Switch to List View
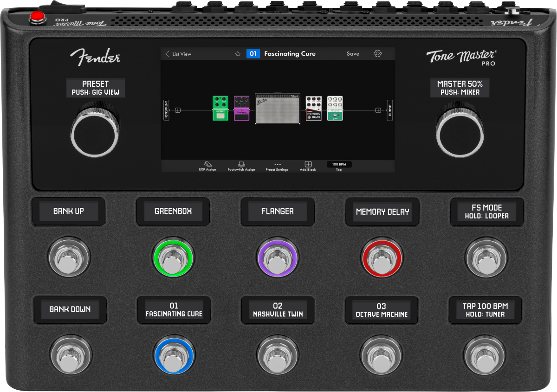 point(181,54)
